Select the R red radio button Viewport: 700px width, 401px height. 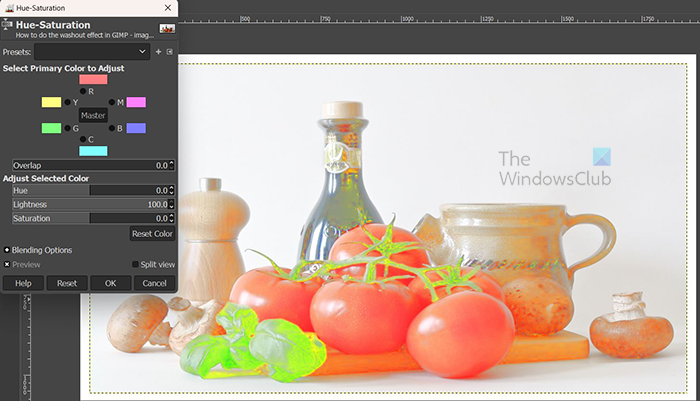pyautogui.click(x=83, y=91)
